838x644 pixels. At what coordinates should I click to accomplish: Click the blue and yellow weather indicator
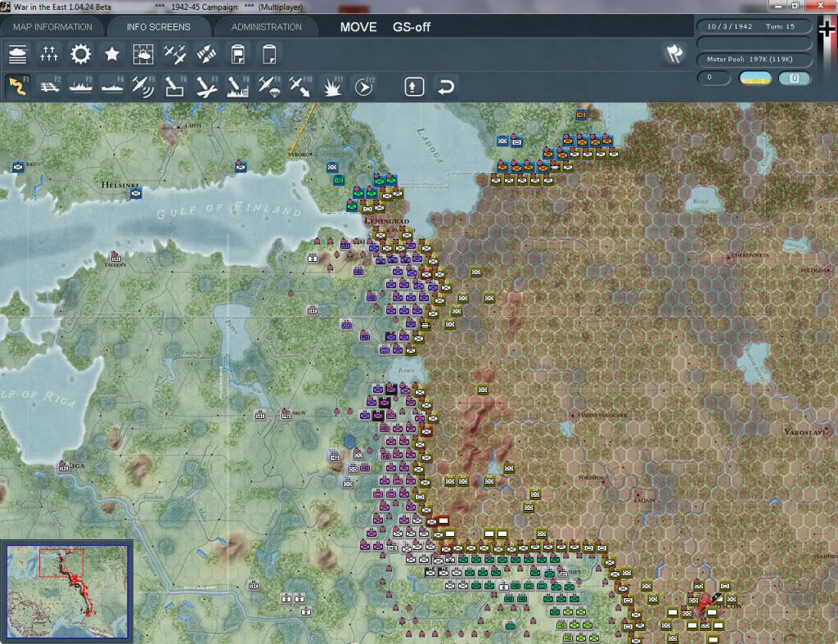(x=755, y=78)
